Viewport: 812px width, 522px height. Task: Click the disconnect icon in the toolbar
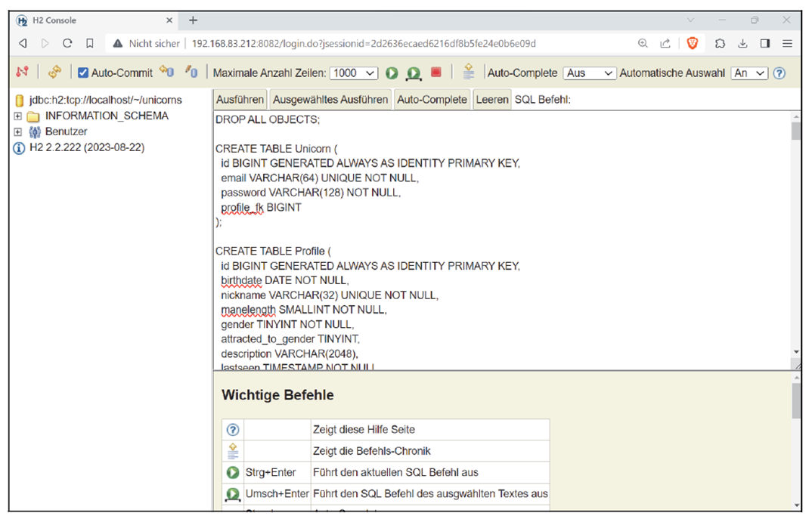coord(21,73)
